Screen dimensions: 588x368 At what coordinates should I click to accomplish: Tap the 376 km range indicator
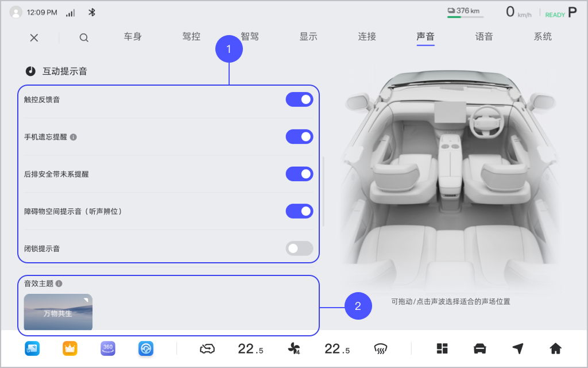click(465, 11)
